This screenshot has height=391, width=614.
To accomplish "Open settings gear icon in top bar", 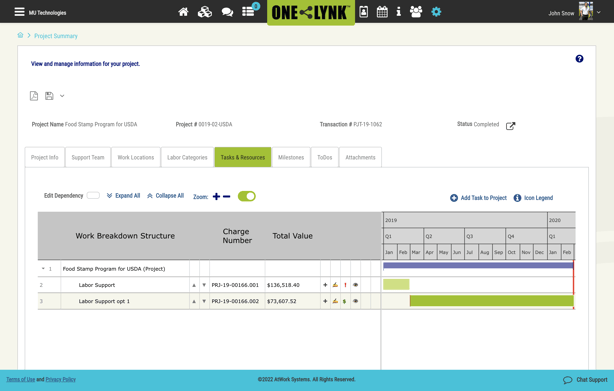I will pos(436,12).
